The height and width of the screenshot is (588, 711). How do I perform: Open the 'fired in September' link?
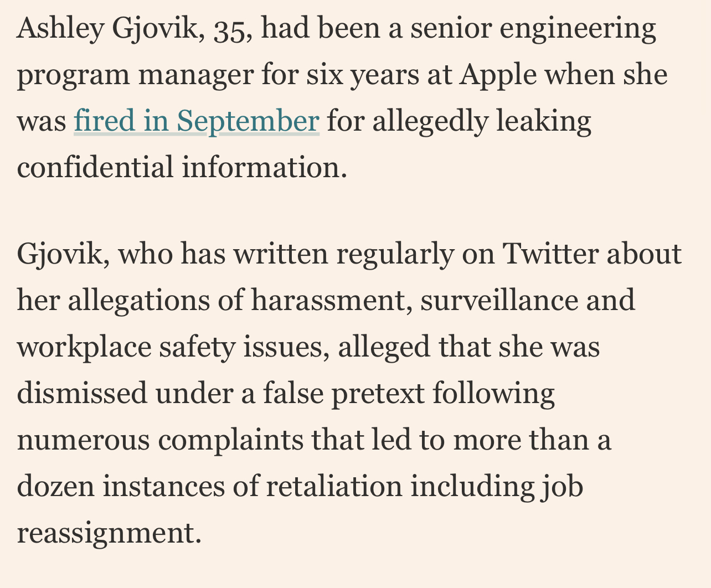(197, 121)
